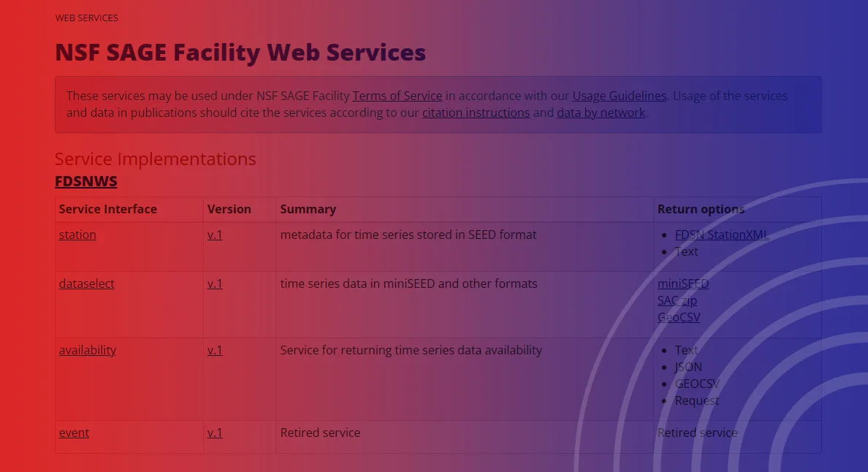868x472 pixels.
Task: Open the event service interface link
Action: click(x=74, y=433)
